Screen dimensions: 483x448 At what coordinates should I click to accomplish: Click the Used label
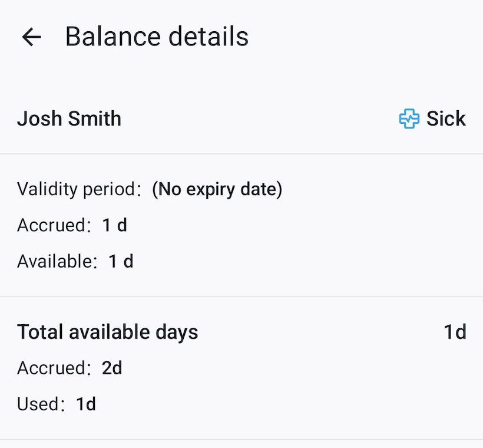[38, 404]
